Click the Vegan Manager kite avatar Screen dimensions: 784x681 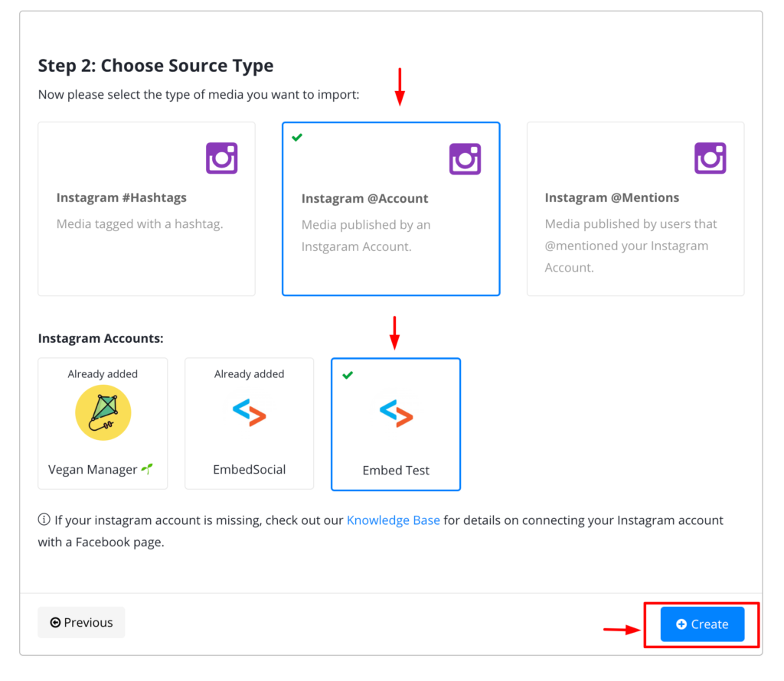click(x=103, y=412)
